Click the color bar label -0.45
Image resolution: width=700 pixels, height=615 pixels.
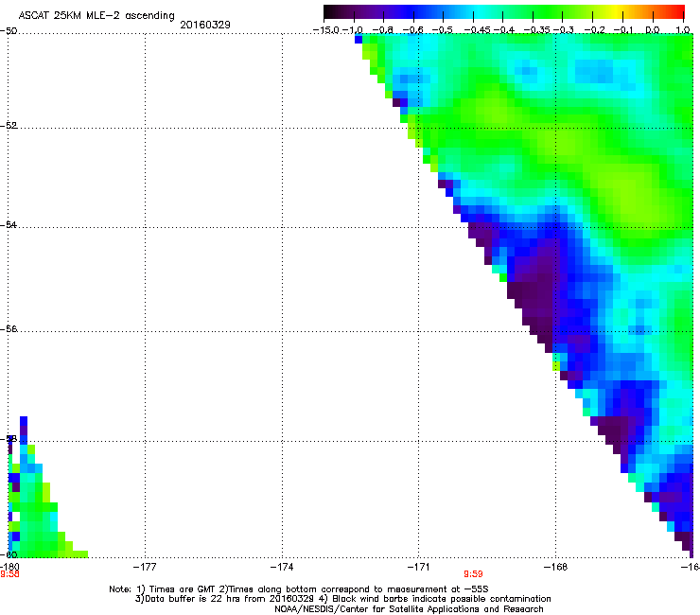point(477,30)
